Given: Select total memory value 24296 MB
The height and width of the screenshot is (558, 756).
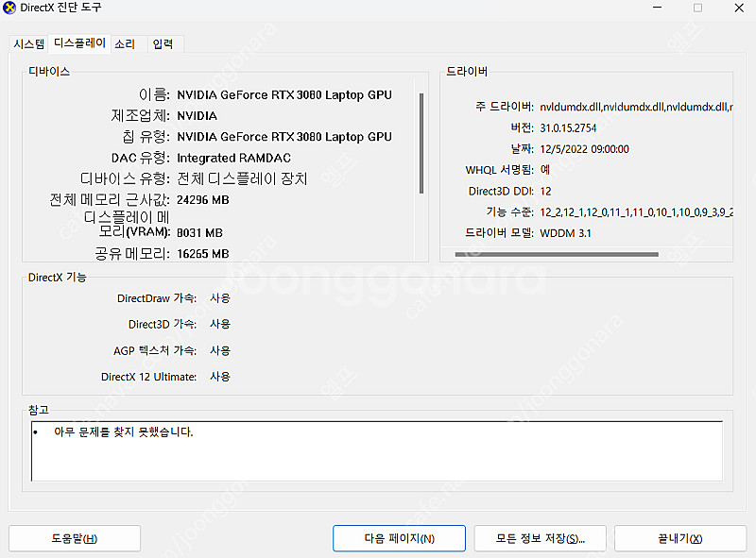Looking at the screenshot, I should tap(203, 200).
